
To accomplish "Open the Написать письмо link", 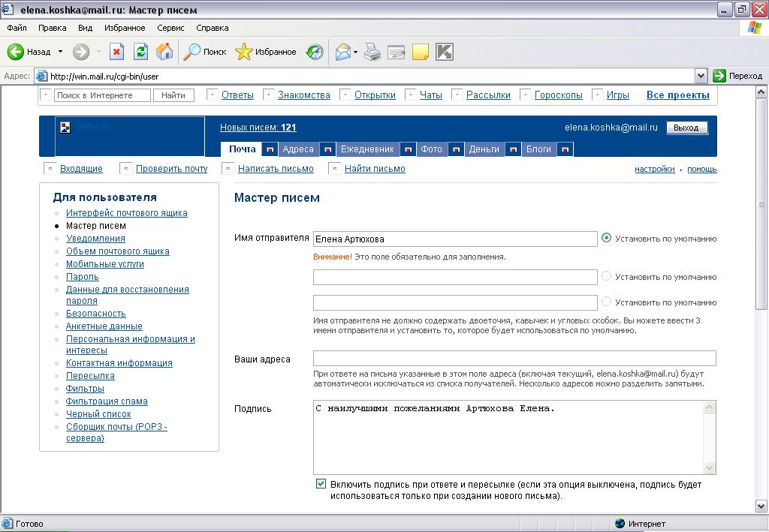I will coord(276,169).
